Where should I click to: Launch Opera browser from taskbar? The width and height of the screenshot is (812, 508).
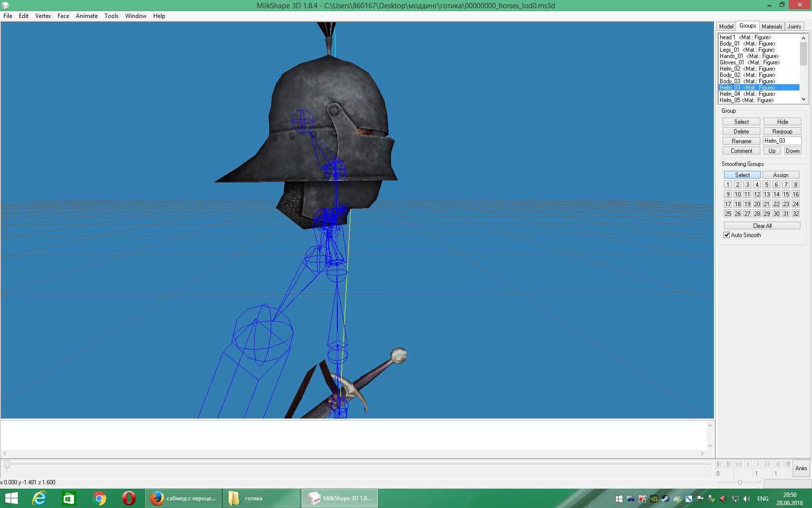pyautogui.click(x=129, y=498)
